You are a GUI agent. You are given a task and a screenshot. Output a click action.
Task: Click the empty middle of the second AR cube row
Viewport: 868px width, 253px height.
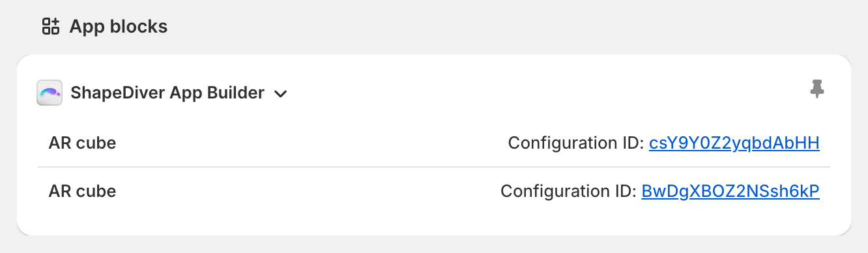(x=308, y=192)
